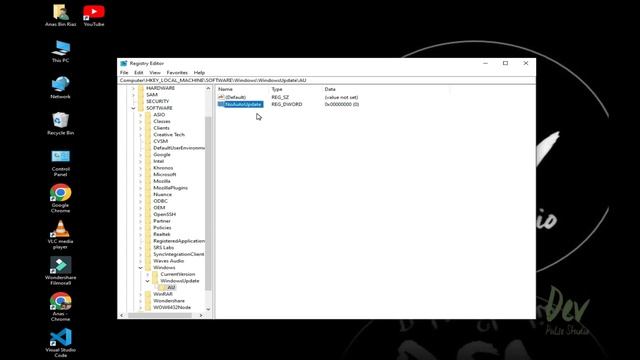Click the (Default) value string icon

(221, 97)
